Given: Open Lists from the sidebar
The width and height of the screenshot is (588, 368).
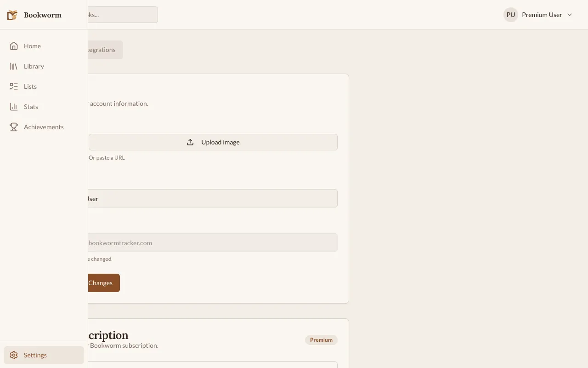Looking at the screenshot, I should [44, 86].
